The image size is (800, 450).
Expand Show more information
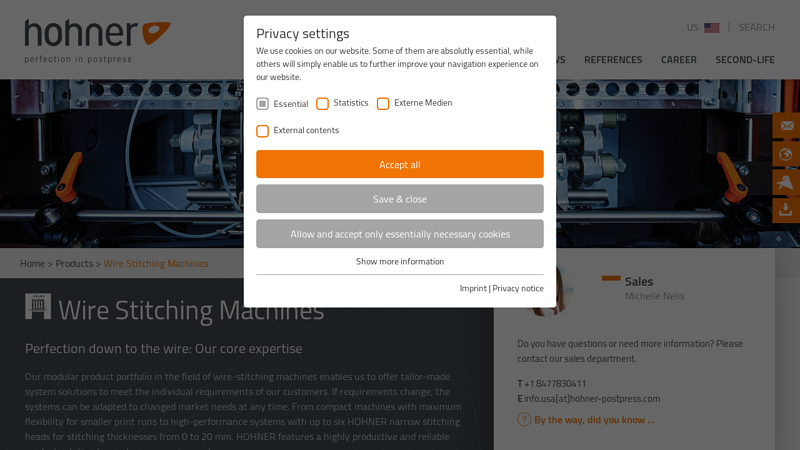click(x=400, y=262)
